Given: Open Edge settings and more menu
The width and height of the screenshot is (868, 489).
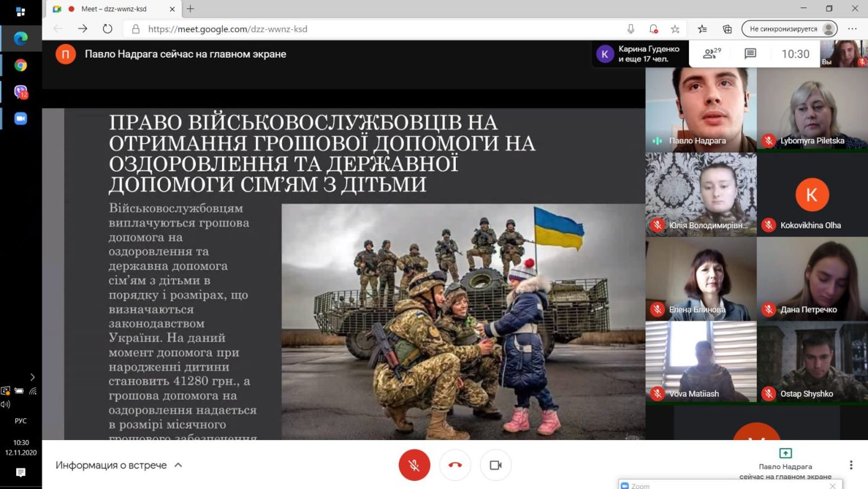Looking at the screenshot, I should [852, 29].
